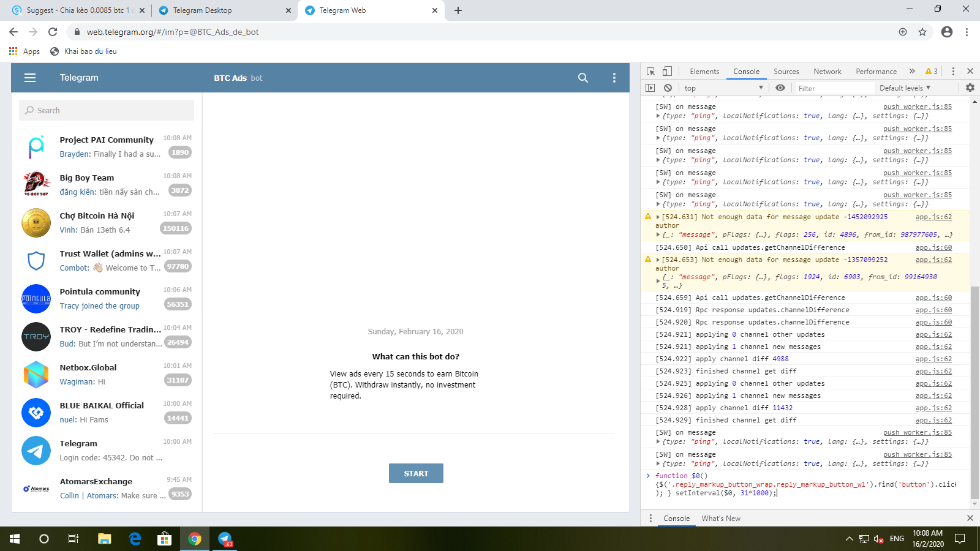The height and width of the screenshot is (551, 980).
Task: Show the 3 warnings indicator
Action: tap(932, 72)
